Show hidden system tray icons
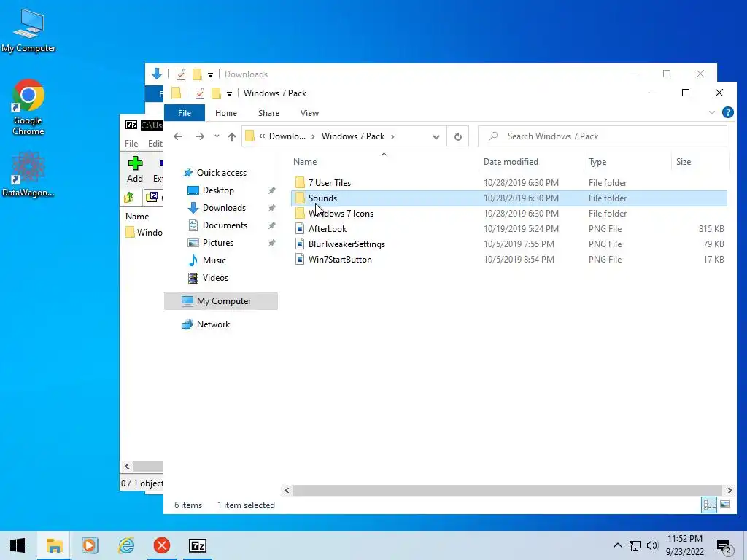This screenshot has height=560, width=747. [x=617, y=545]
